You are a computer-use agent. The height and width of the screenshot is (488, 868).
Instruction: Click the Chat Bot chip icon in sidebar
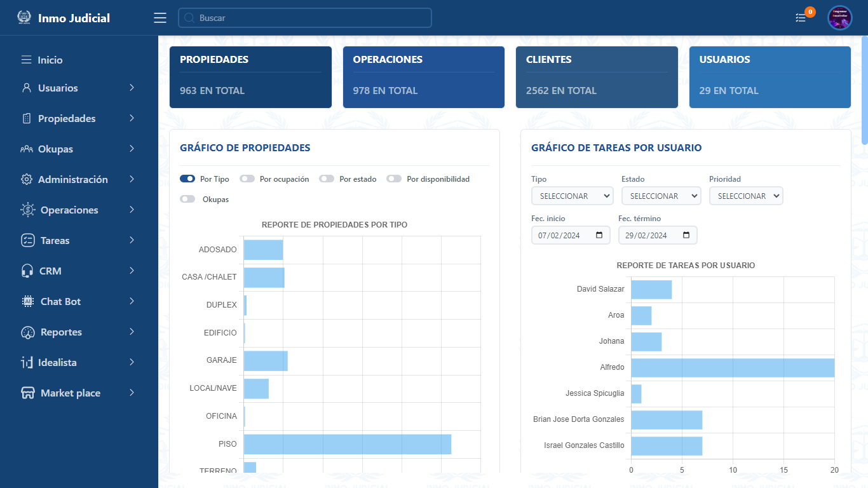click(x=27, y=301)
